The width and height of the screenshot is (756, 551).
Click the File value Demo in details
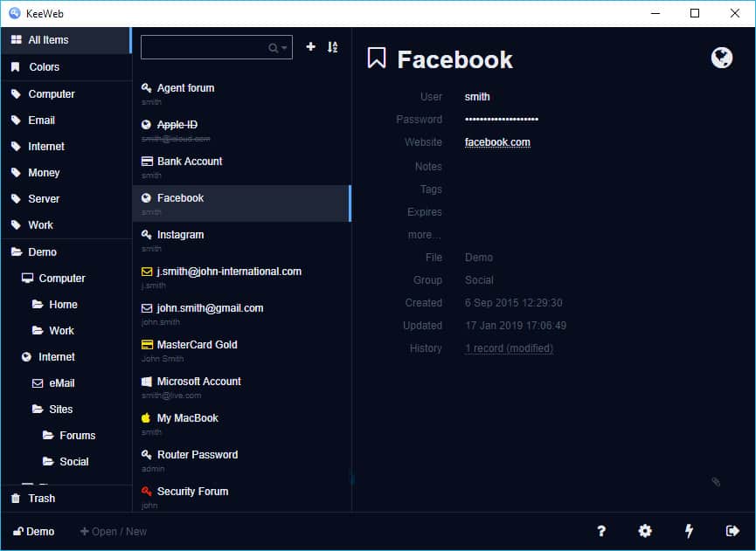pos(478,258)
